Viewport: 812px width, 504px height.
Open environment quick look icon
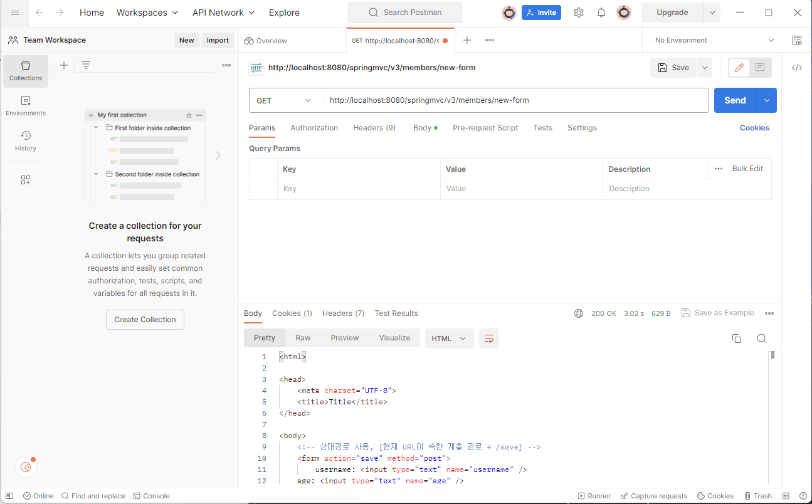[797, 40]
